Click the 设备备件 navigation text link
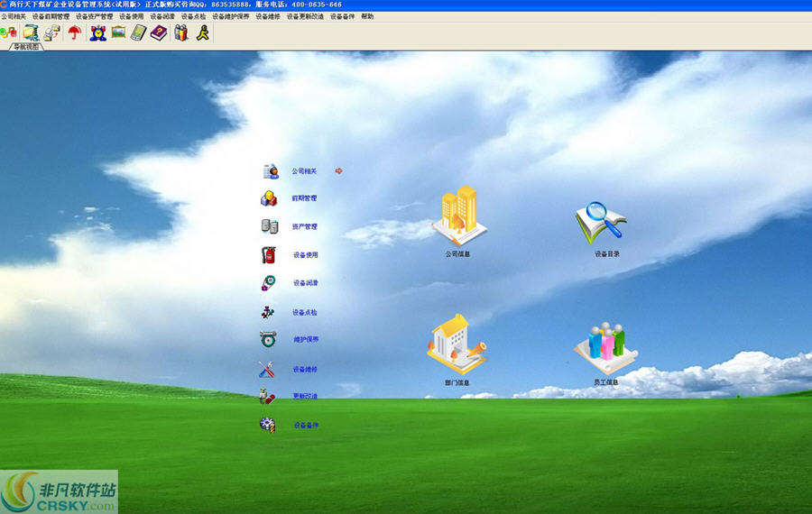 click(306, 426)
